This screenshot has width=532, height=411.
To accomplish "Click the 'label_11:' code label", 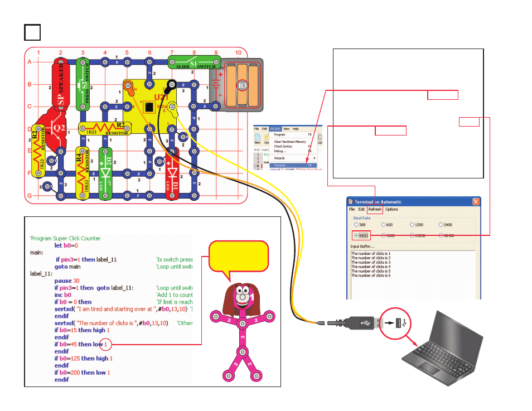I will point(41,274).
